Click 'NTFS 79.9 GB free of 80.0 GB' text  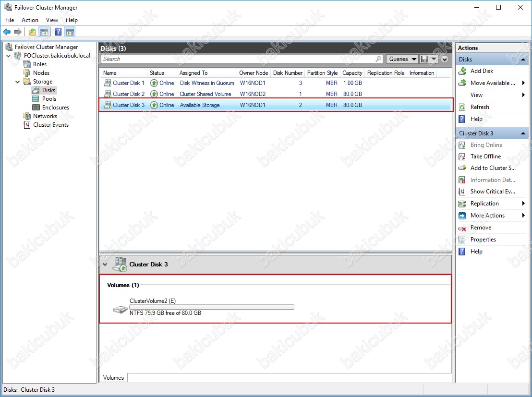point(165,313)
